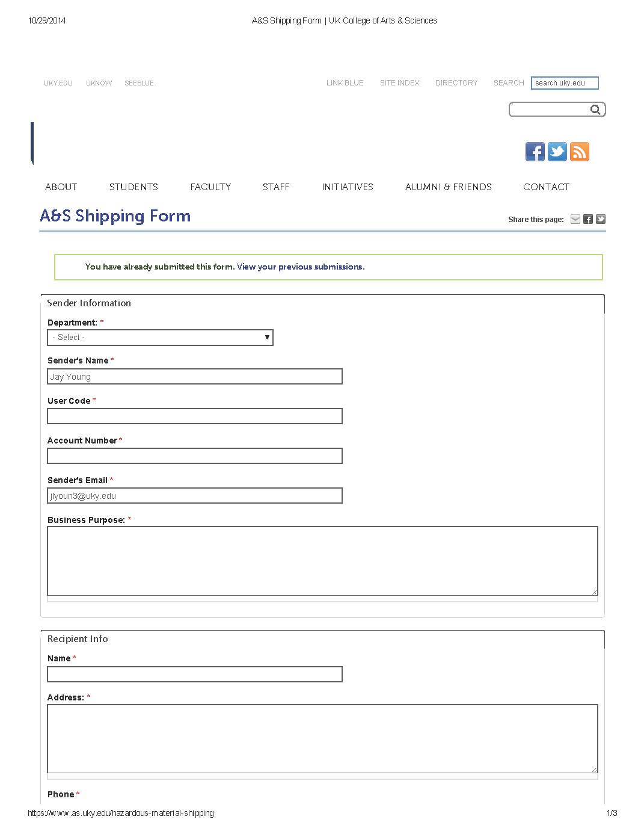Share this page on Facebook

[x=588, y=219]
